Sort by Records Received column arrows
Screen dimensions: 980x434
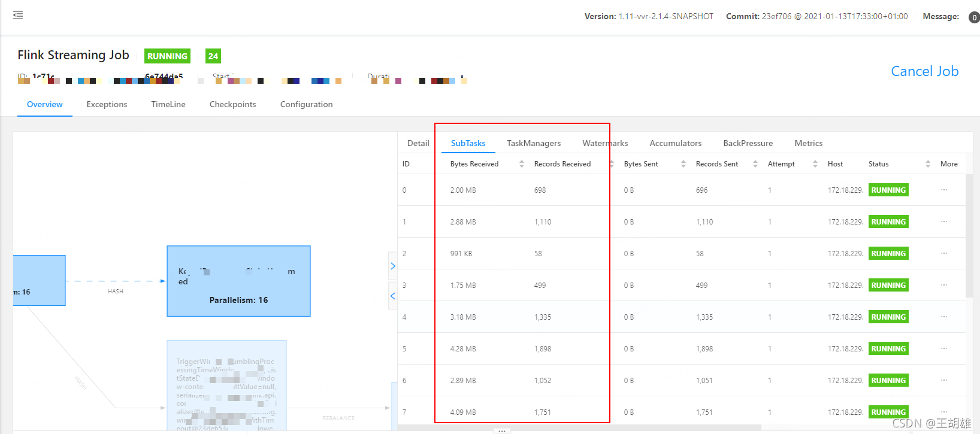612,164
